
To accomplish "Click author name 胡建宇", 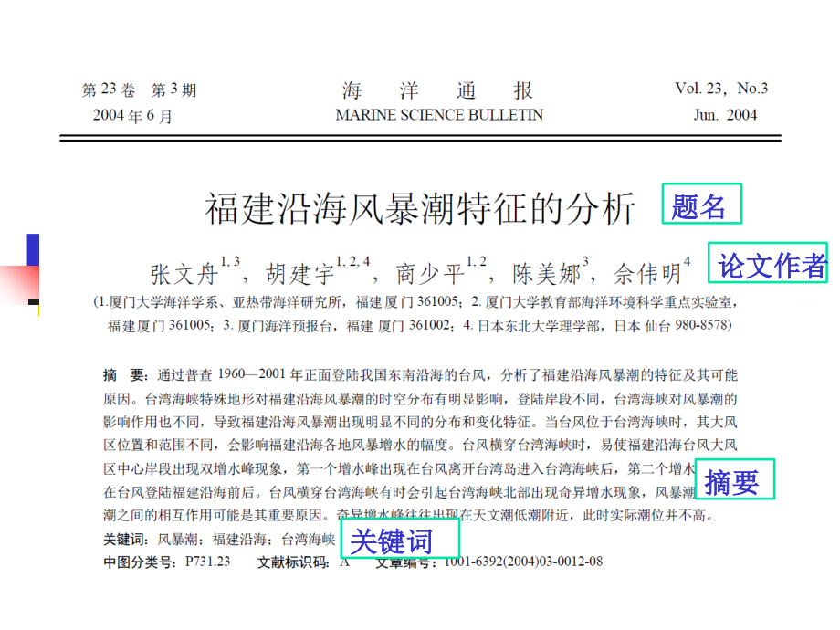I will [x=300, y=274].
